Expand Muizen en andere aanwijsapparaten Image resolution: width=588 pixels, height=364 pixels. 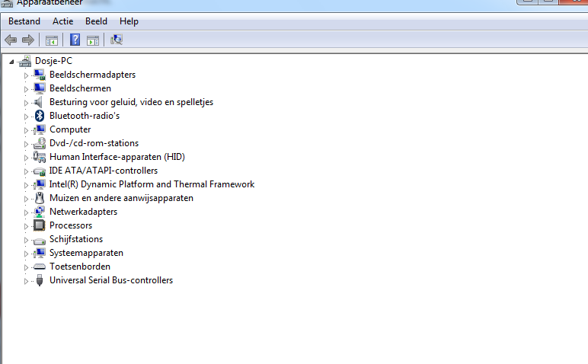(x=26, y=199)
